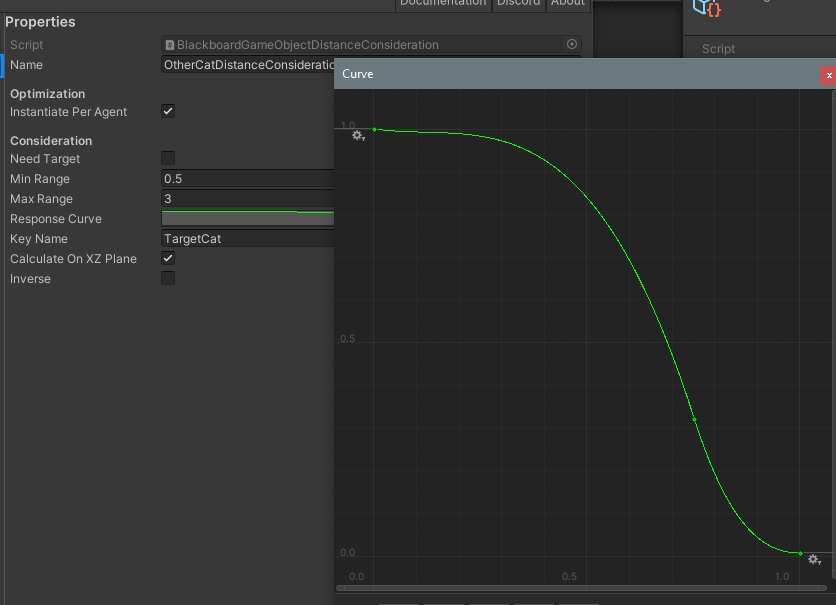Toggle the Inverse checkbox
Viewport: 836px width, 605px height.
(x=168, y=278)
